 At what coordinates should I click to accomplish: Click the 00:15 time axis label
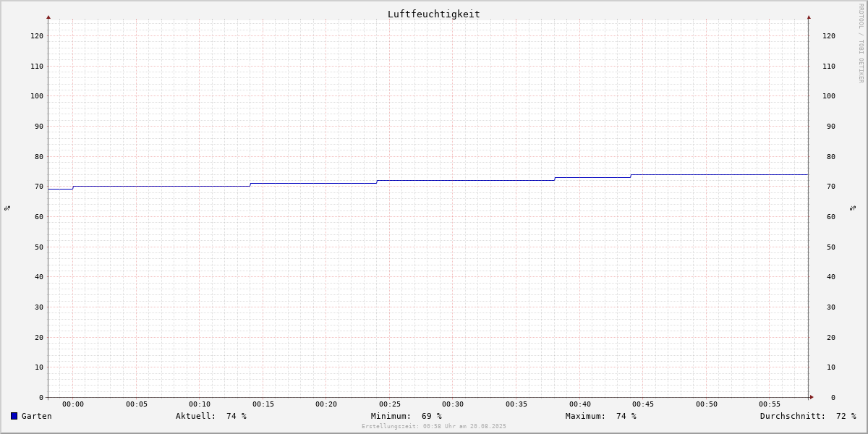coord(263,404)
